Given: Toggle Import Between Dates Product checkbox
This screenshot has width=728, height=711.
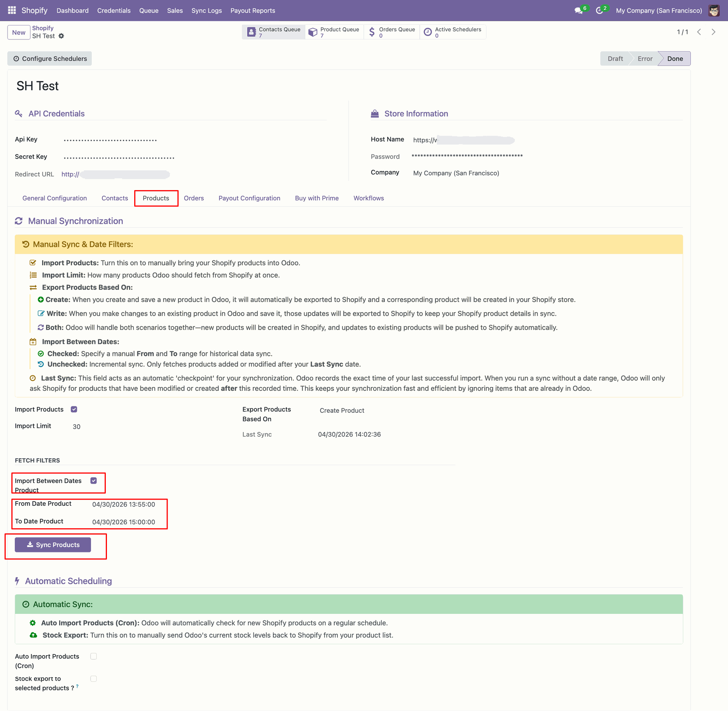Looking at the screenshot, I should coord(94,481).
